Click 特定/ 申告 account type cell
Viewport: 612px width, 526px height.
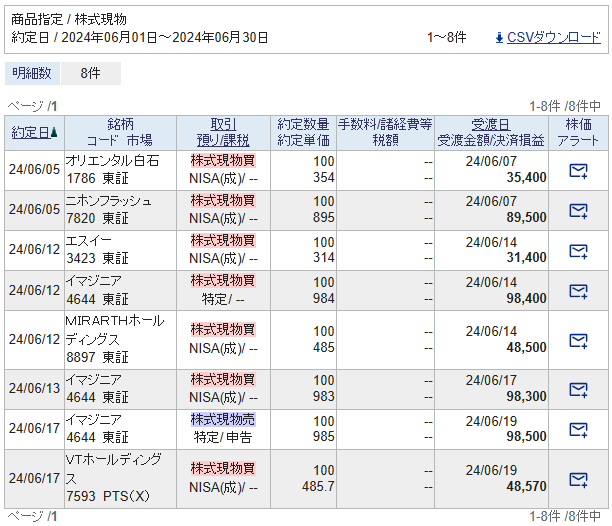pyautogui.click(x=223, y=437)
